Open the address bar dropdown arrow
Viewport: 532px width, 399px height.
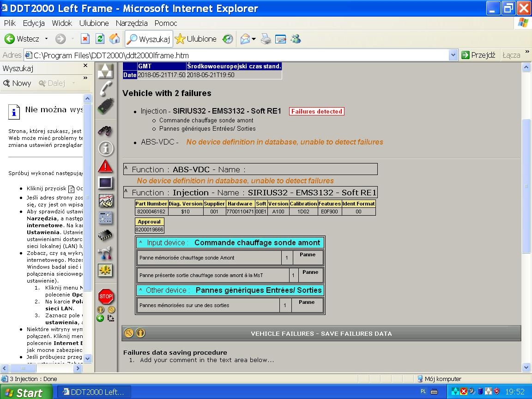pos(453,55)
